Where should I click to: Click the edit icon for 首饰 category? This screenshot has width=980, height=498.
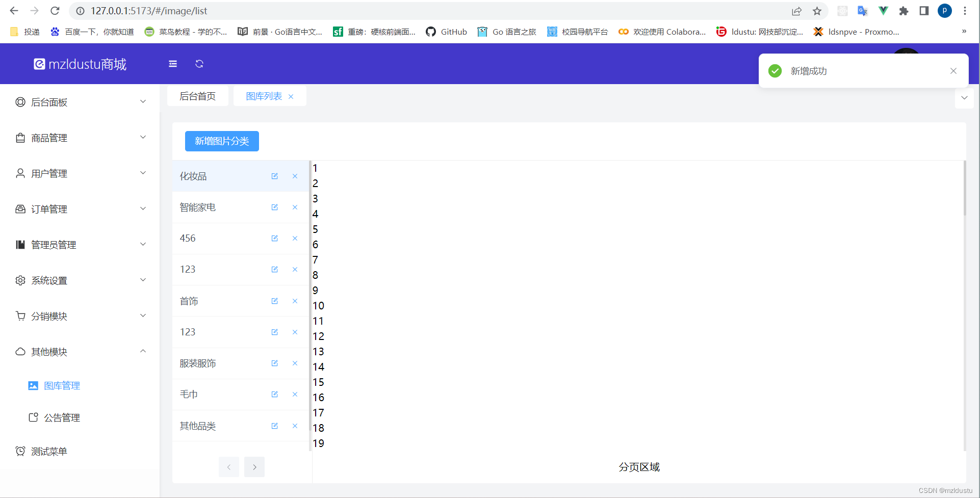tap(274, 301)
